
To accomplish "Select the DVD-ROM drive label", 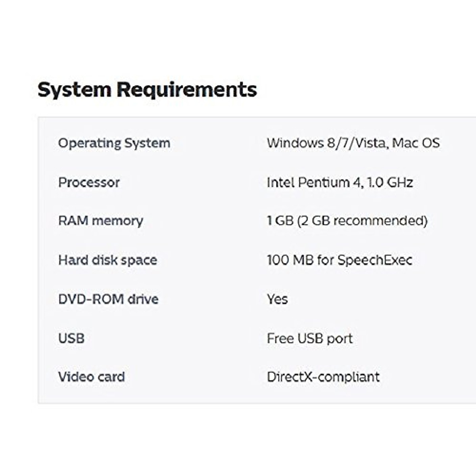I will (x=108, y=299).
